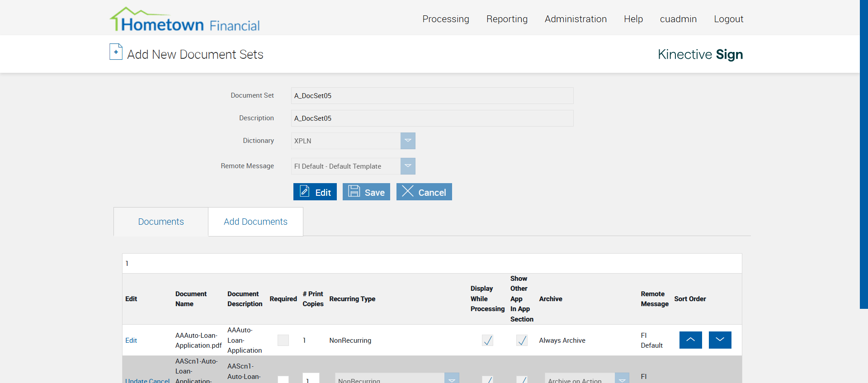Click the 'Document Set' field label
868x383 pixels.
[x=252, y=95]
